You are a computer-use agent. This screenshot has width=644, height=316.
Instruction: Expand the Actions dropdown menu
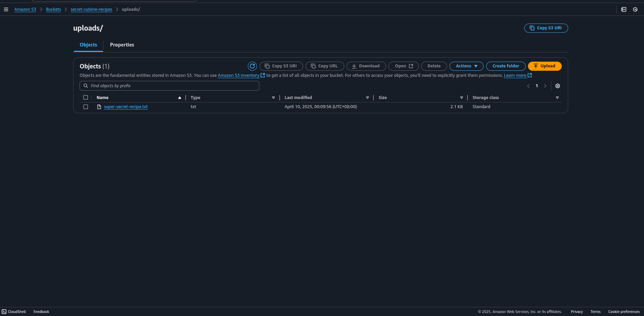(466, 66)
